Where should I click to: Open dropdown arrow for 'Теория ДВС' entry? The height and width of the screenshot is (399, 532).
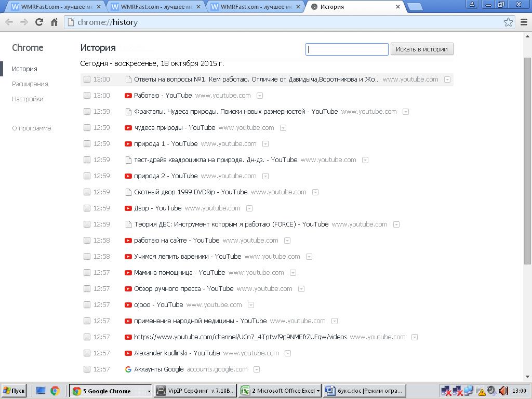coord(396,224)
